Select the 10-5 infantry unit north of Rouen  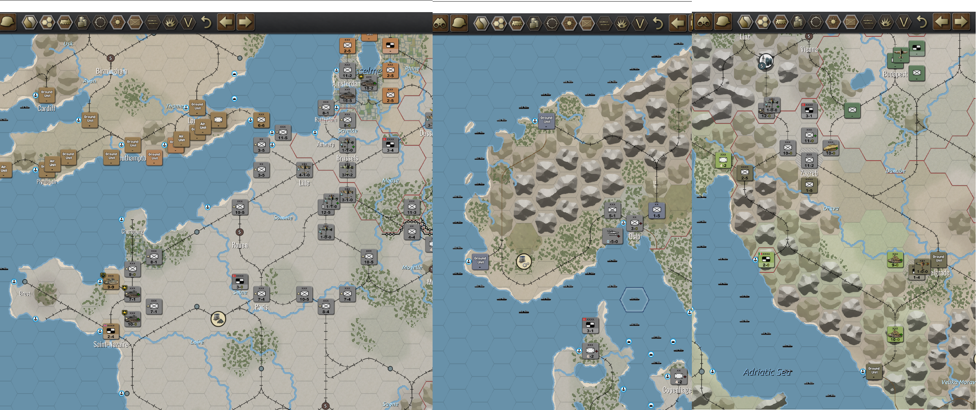click(x=240, y=208)
